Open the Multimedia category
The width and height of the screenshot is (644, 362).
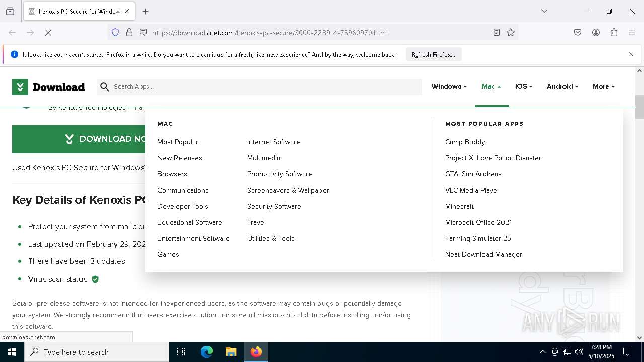[263, 158]
